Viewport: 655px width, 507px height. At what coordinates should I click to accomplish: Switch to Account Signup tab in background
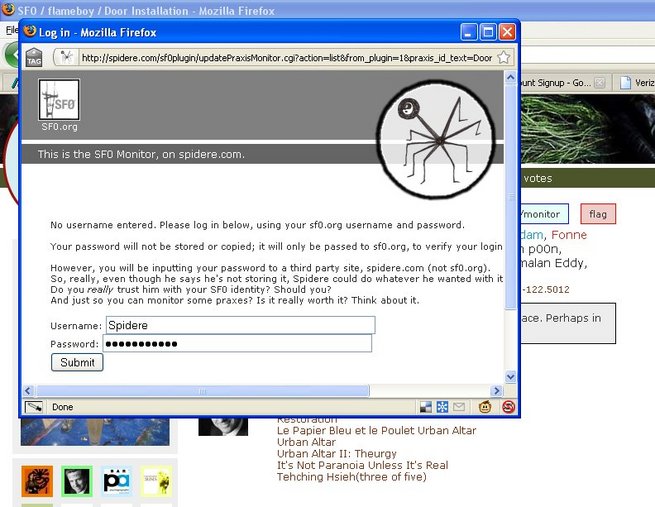click(x=556, y=83)
